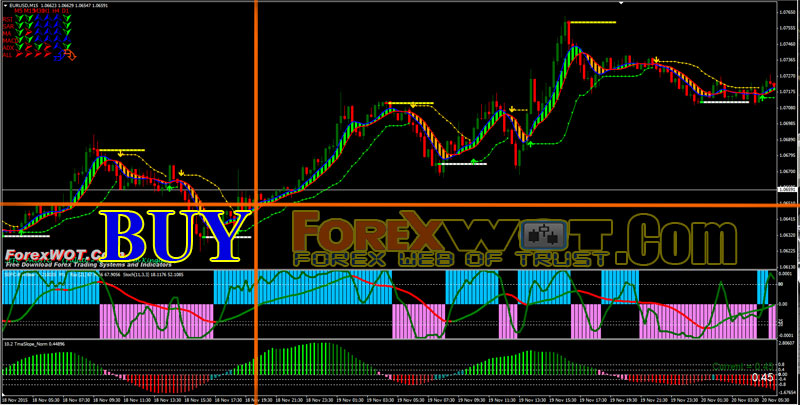Click the D1 timeframe column header
800x405 pixels.
[x=66, y=11]
